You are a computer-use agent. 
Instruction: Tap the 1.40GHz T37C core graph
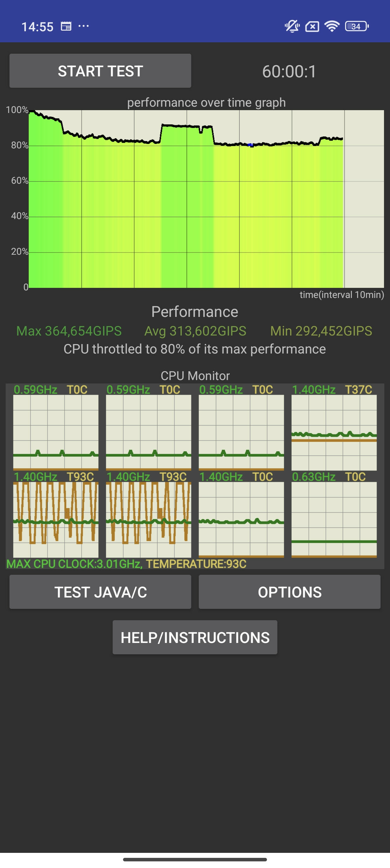point(334,432)
